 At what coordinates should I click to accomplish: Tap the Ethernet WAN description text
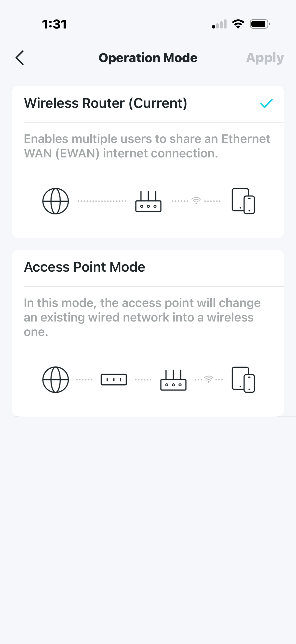(x=147, y=146)
